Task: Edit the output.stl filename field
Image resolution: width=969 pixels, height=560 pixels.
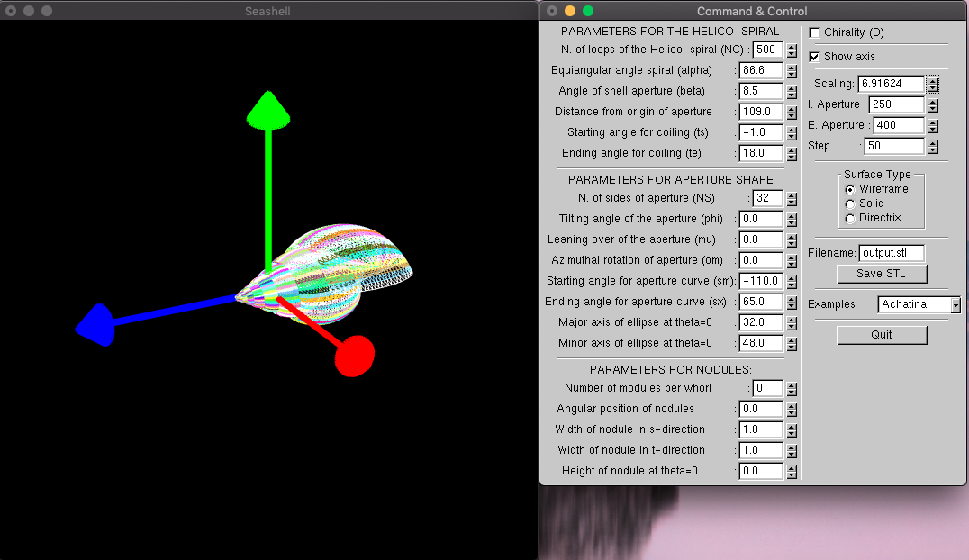Action: click(892, 253)
